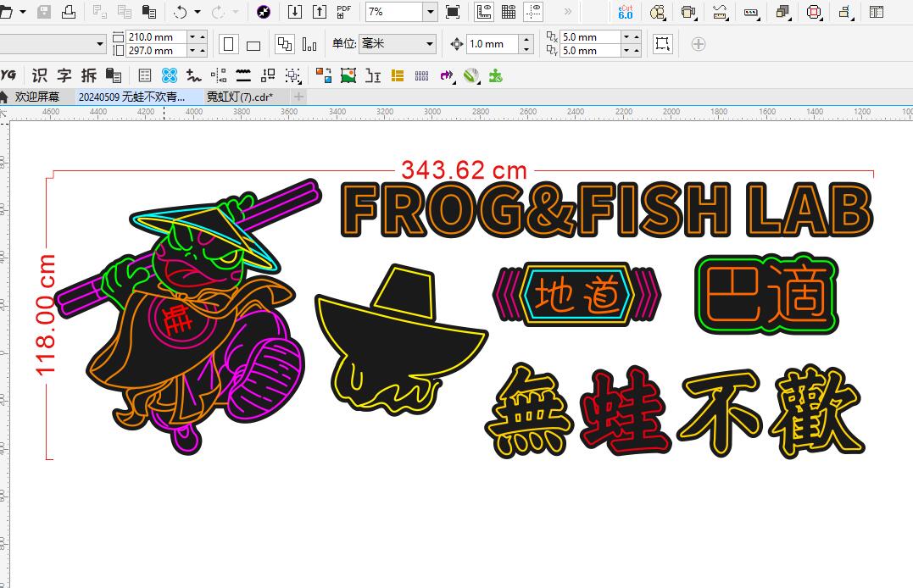Image resolution: width=913 pixels, height=588 pixels.
Task: Click the purple arrow conversion icon
Action: tap(447, 75)
